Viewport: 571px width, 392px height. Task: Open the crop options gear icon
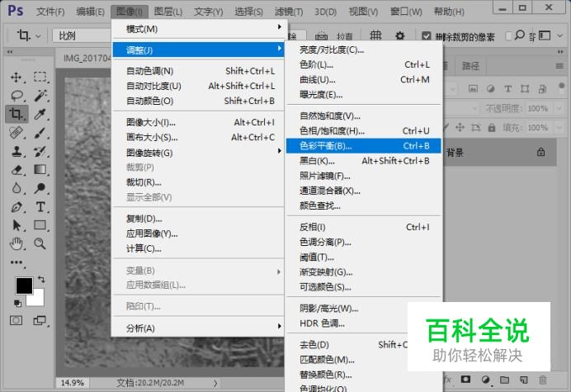[400, 35]
